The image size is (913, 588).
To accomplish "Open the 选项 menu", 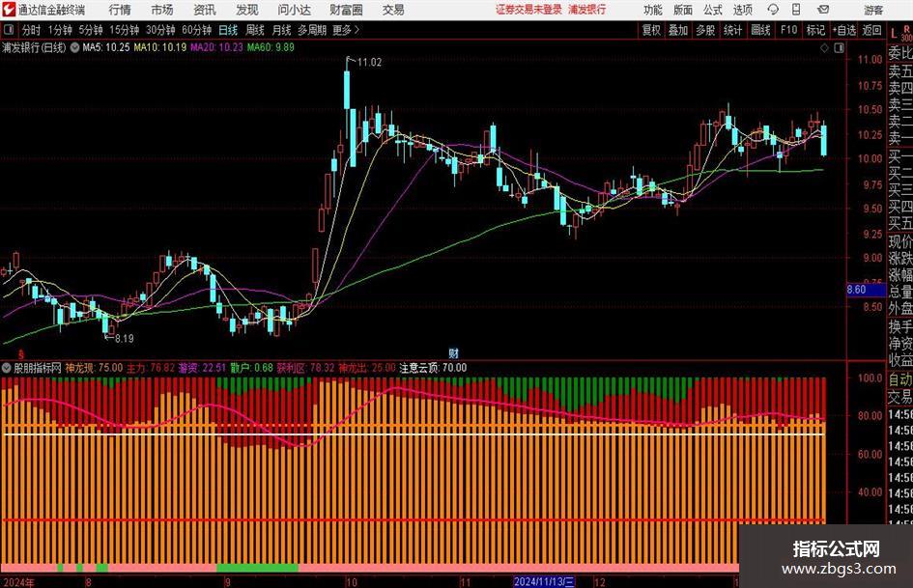I will [742, 10].
